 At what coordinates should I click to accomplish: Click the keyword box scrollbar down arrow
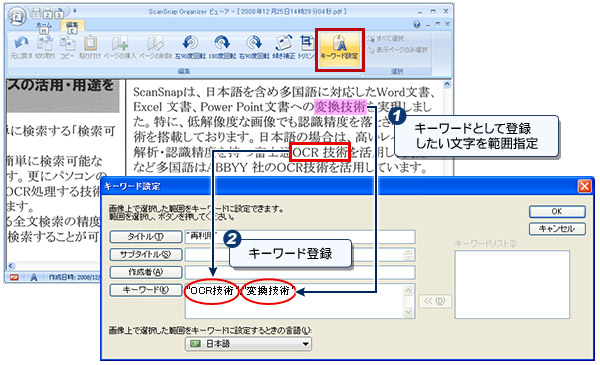tap(408, 312)
